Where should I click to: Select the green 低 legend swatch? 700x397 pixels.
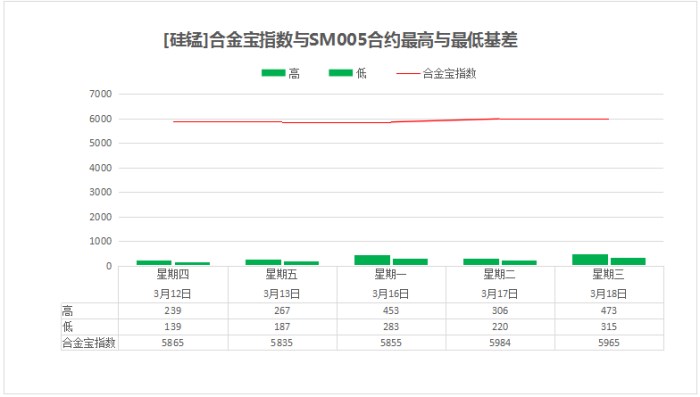[x=341, y=73]
